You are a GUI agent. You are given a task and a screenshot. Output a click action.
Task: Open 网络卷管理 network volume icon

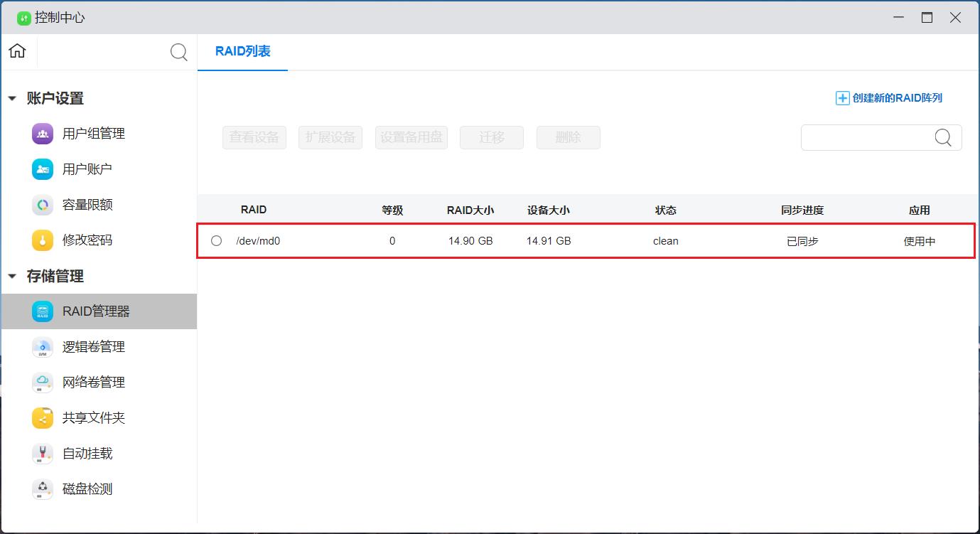click(43, 383)
